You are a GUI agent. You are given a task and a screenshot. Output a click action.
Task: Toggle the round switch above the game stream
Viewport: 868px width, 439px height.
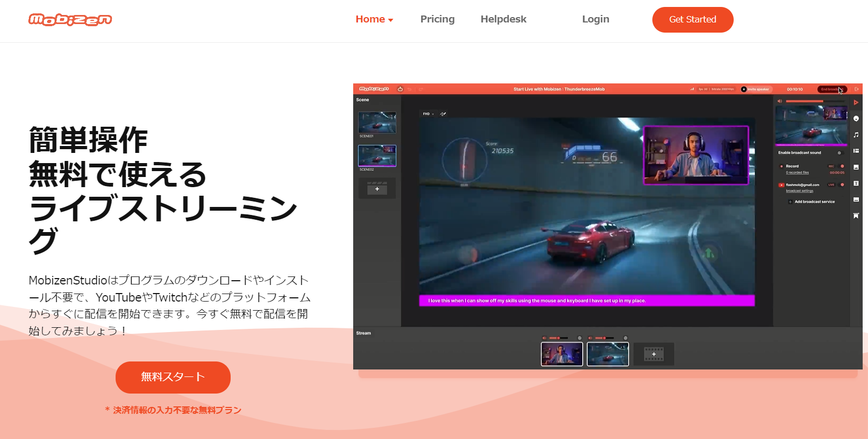(x=626, y=338)
